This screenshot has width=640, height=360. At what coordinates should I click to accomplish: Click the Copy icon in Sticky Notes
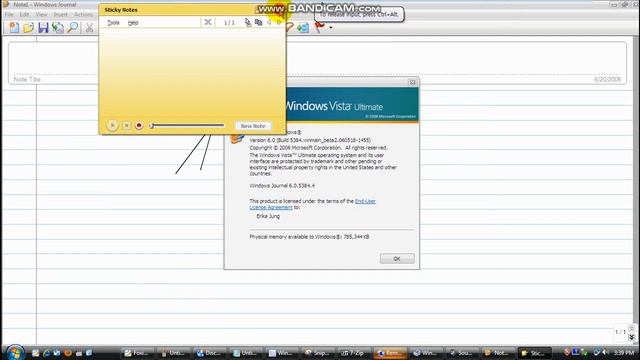(x=258, y=22)
